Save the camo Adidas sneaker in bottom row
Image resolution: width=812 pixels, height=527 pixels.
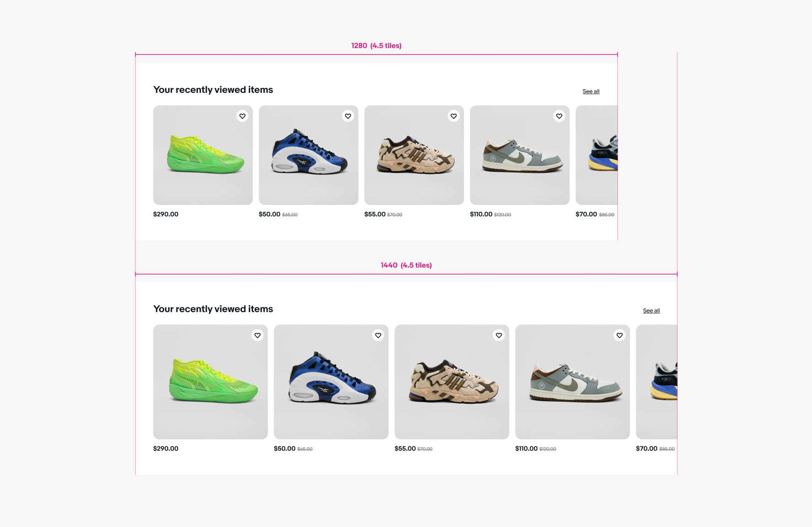[499, 335]
